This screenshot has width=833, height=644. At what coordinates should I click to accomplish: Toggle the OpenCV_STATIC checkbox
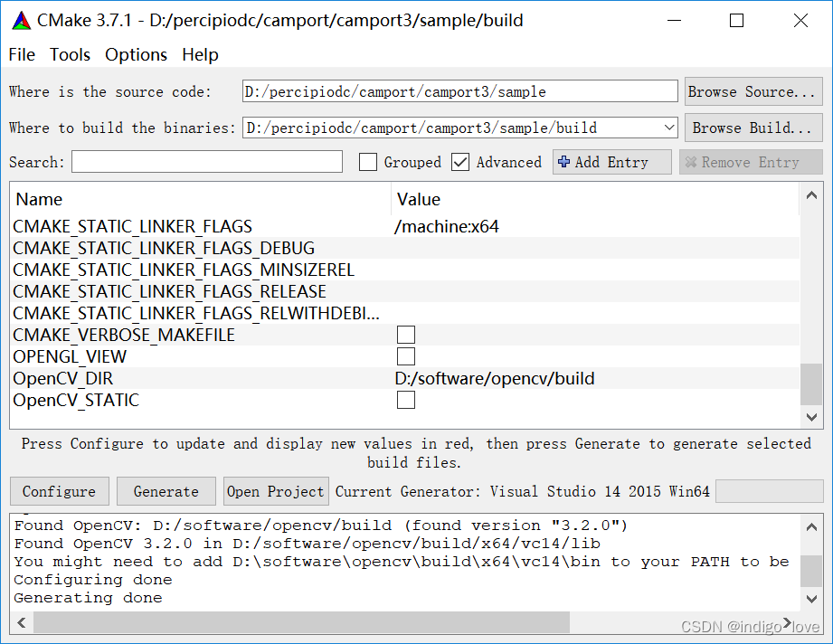click(x=406, y=400)
